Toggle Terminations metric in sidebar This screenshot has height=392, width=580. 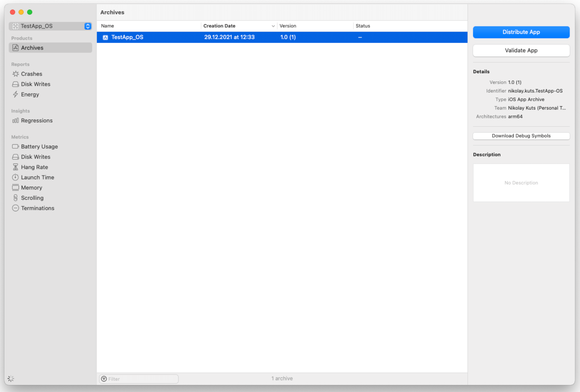tap(37, 208)
